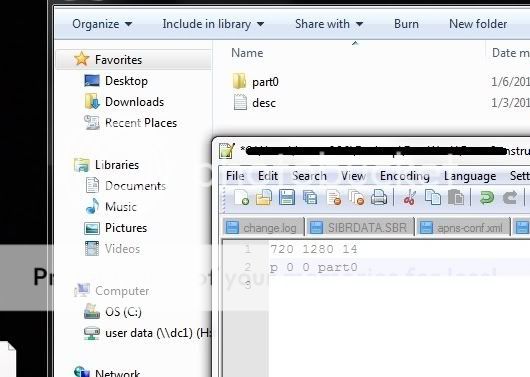Screen dimensions: 530x377
Task: Click editor line containing 'p 0 0 part0'
Action: 313,267
